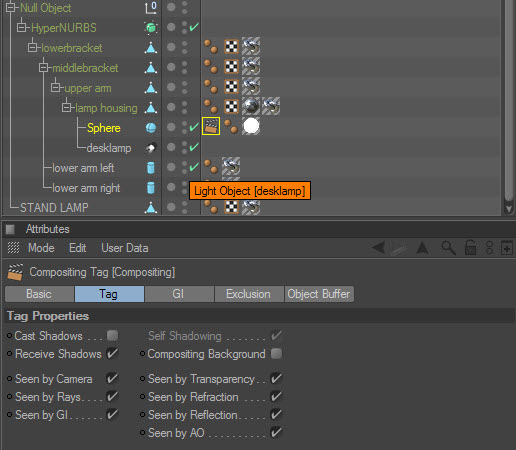
Task: Click the lock icon in Attributes toolbar
Action: pos(470,248)
